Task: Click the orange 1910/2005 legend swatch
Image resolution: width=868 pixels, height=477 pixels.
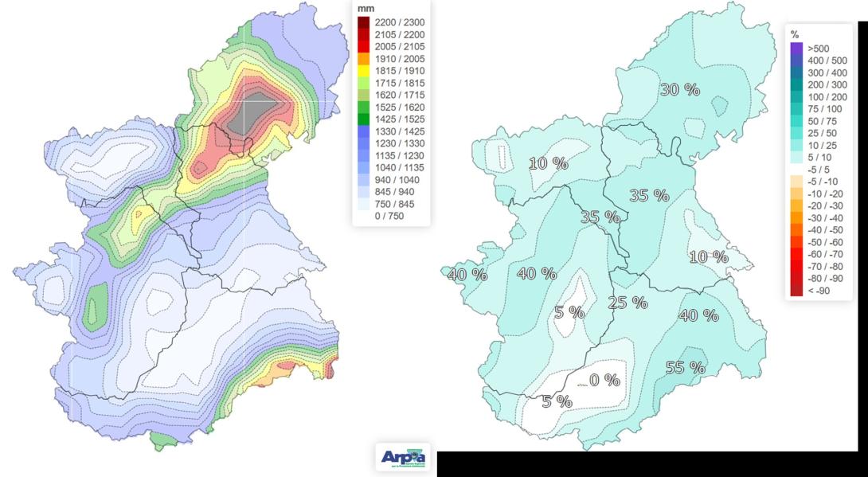Action: pos(362,57)
